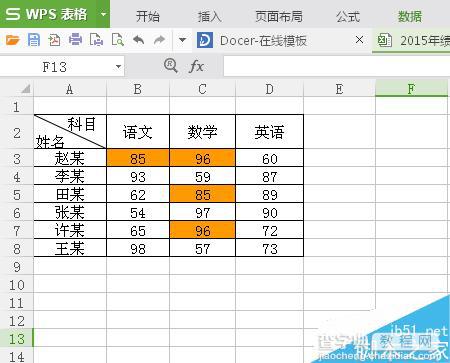Click cell with value 54
This screenshot has width=450, height=363.
click(138, 212)
